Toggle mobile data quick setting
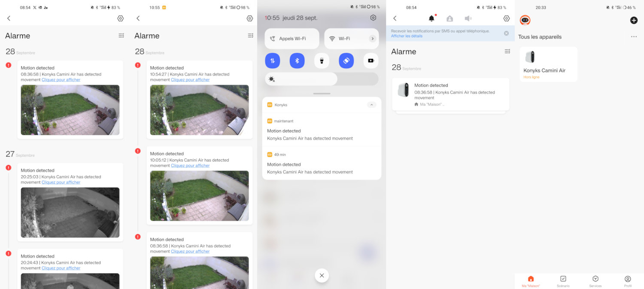 click(x=272, y=61)
